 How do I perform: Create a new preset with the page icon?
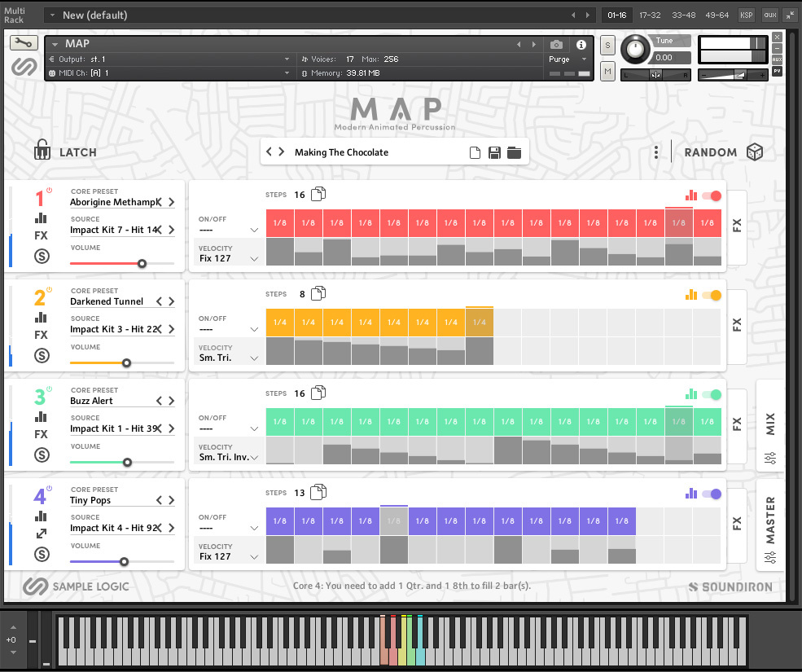pyautogui.click(x=475, y=152)
